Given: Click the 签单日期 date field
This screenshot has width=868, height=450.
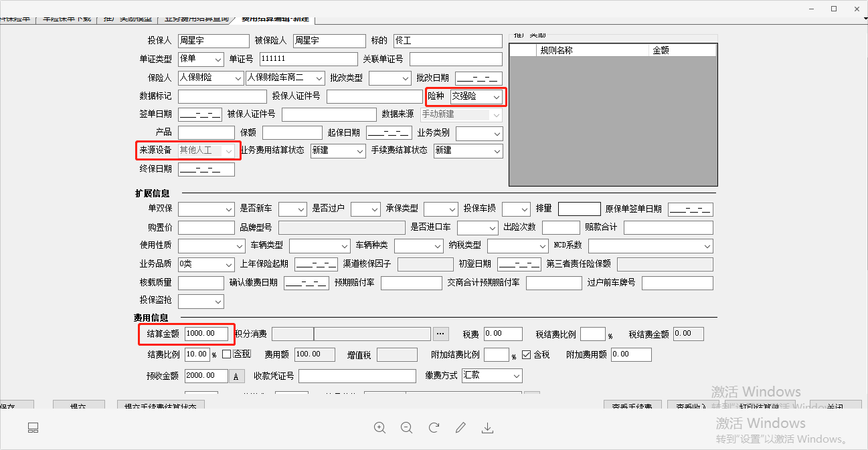Looking at the screenshot, I should [x=199, y=114].
